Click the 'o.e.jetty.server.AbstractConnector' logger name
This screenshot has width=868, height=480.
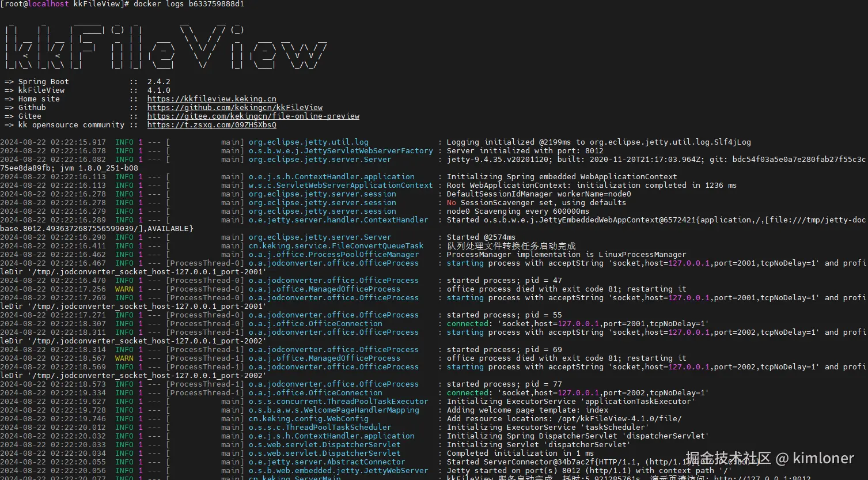point(327,462)
